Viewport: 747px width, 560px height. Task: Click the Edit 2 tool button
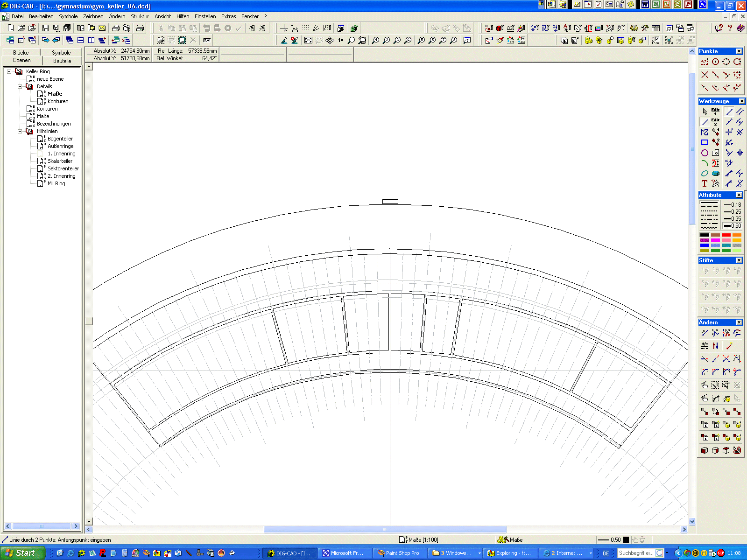coord(715,122)
